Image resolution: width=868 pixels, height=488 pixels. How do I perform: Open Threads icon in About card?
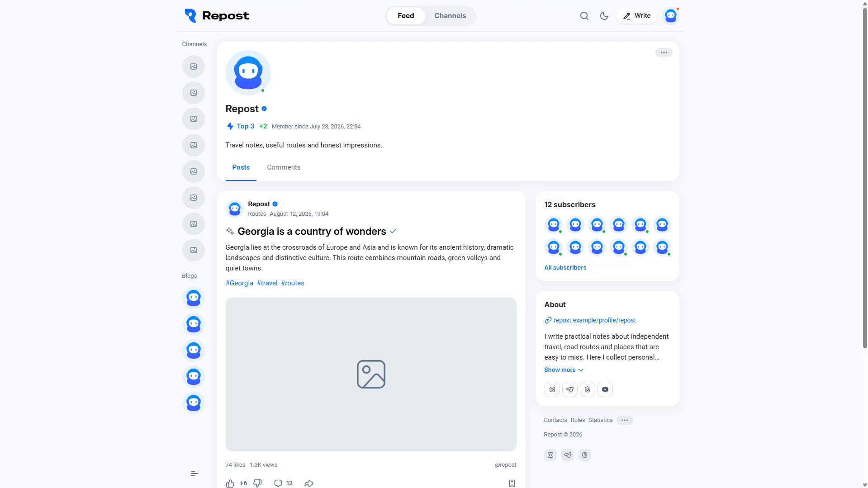coord(587,389)
